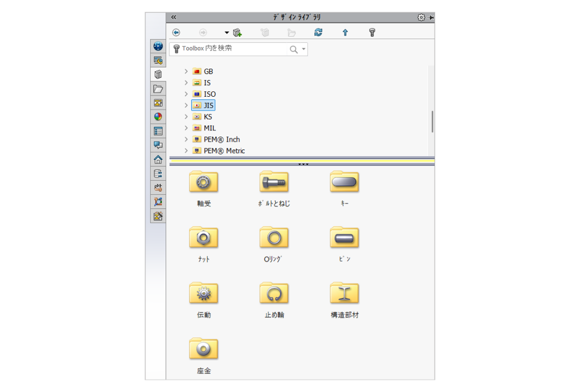Viewport: 580px width, 392px height.
Task: Expand the ISO standard tree node
Action: click(x=186, y=94)
